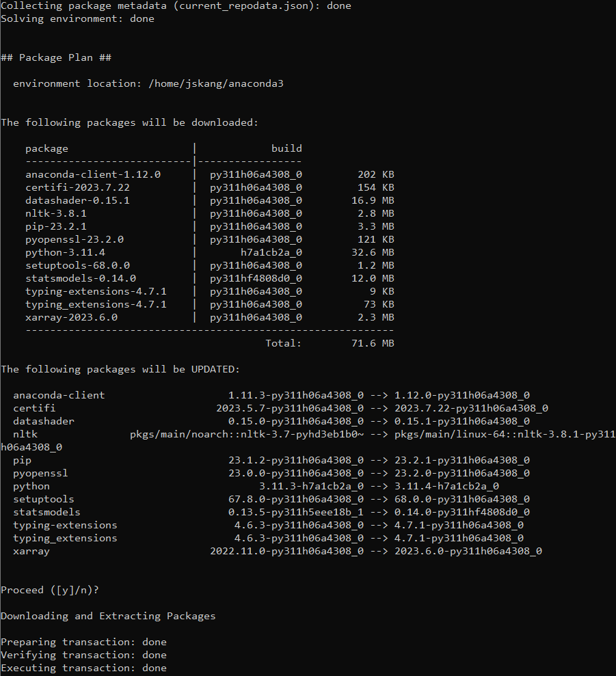The width and height of the screenshot is (616, 676).
Task: Click the 'build' column header
Action: [287, 148]
